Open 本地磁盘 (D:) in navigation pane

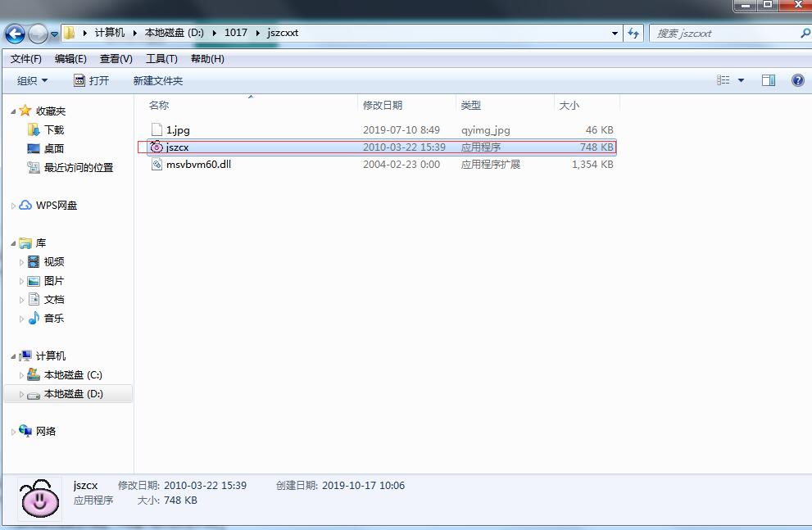point(73,393)
